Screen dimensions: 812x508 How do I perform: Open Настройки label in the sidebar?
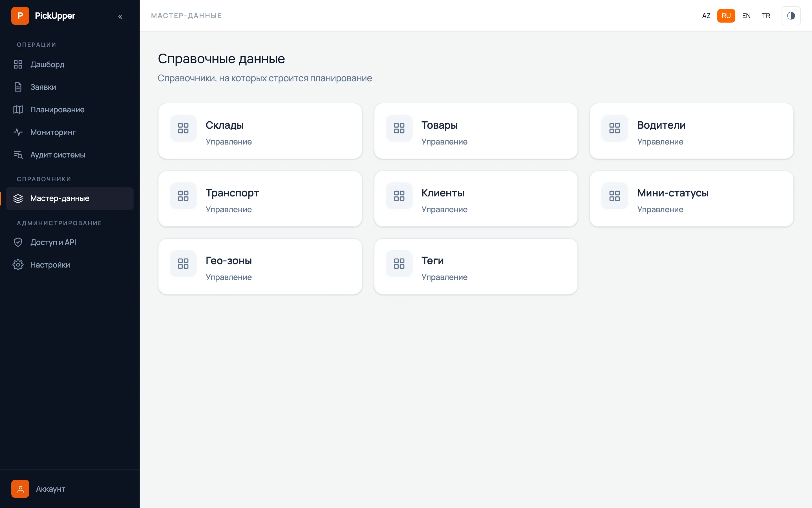click(x=50, y=265)
